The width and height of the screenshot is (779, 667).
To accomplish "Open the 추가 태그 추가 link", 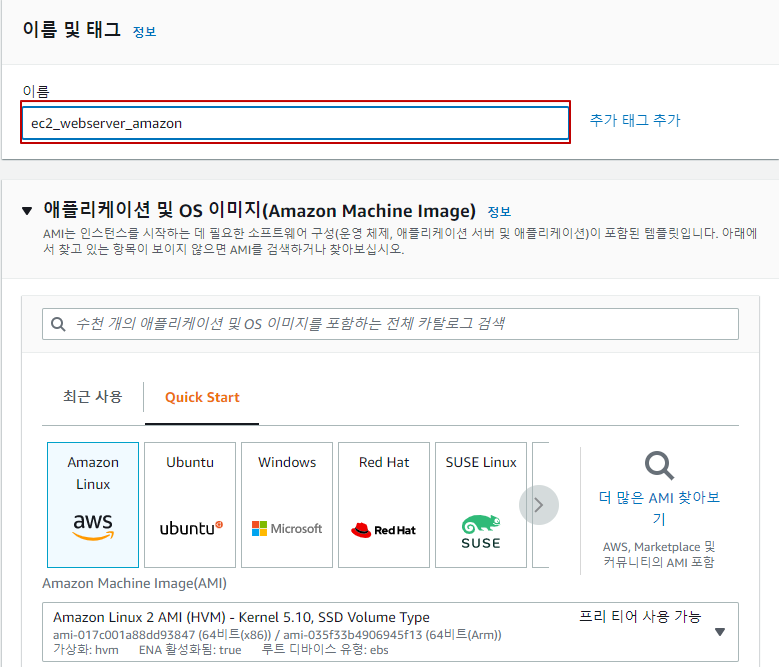I will tap(634, 120).
